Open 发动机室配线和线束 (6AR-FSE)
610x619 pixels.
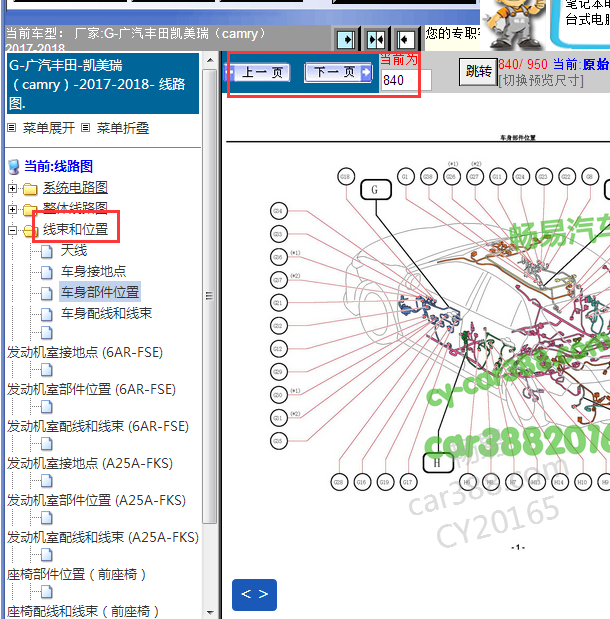click(x=98, y=426)
